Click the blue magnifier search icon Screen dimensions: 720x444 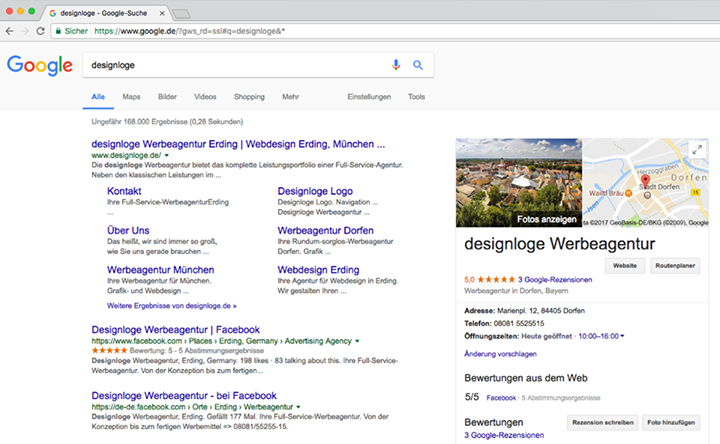click(x=418, y=65)
